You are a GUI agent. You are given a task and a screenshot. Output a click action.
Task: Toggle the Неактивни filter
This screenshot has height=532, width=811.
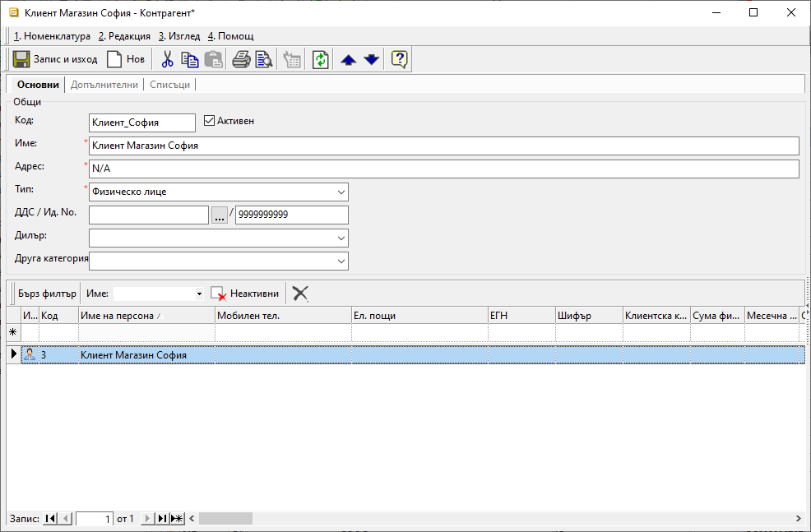(244, 294)
